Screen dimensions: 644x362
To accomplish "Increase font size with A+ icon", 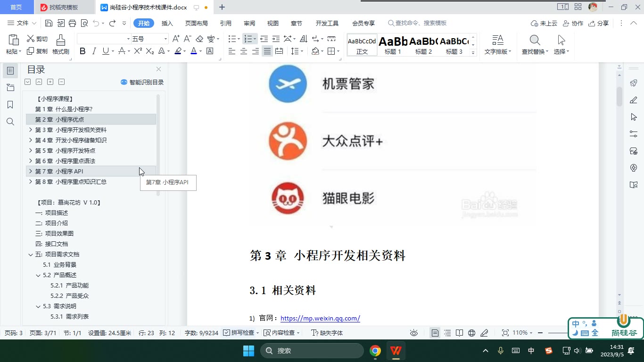I will click(x=176, y=39).
